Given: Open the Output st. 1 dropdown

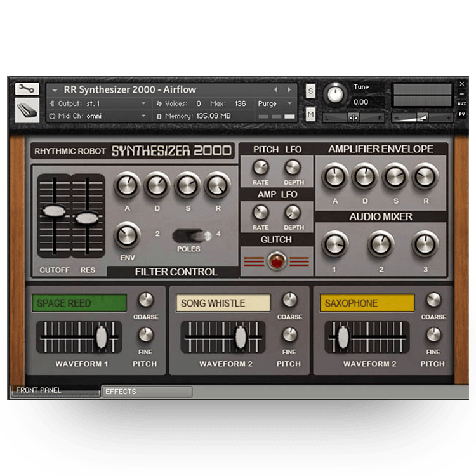Looking at the screenshot, I should [98, 103].
